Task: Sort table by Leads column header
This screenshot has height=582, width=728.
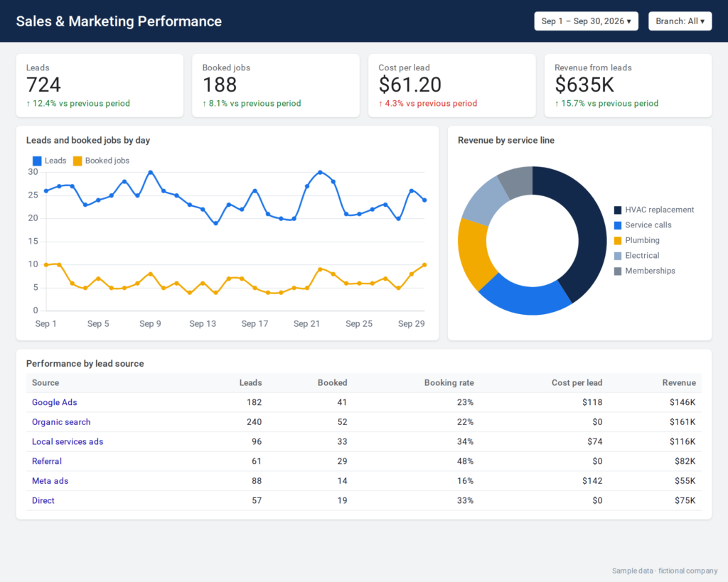Action: 251,383
